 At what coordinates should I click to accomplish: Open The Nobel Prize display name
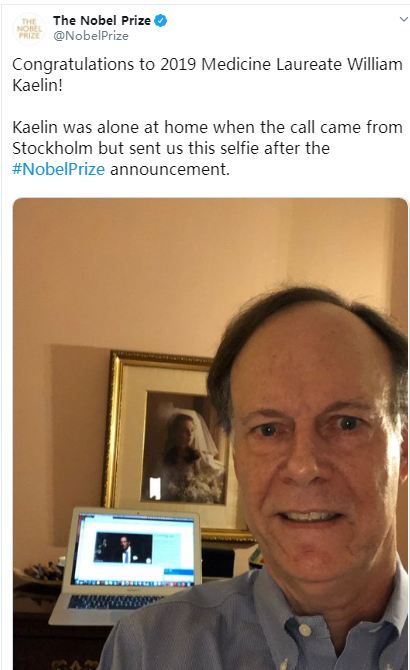point(102,20)
